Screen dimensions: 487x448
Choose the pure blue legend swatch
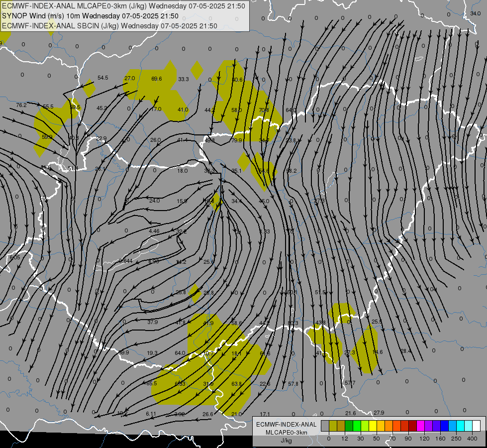444,426
